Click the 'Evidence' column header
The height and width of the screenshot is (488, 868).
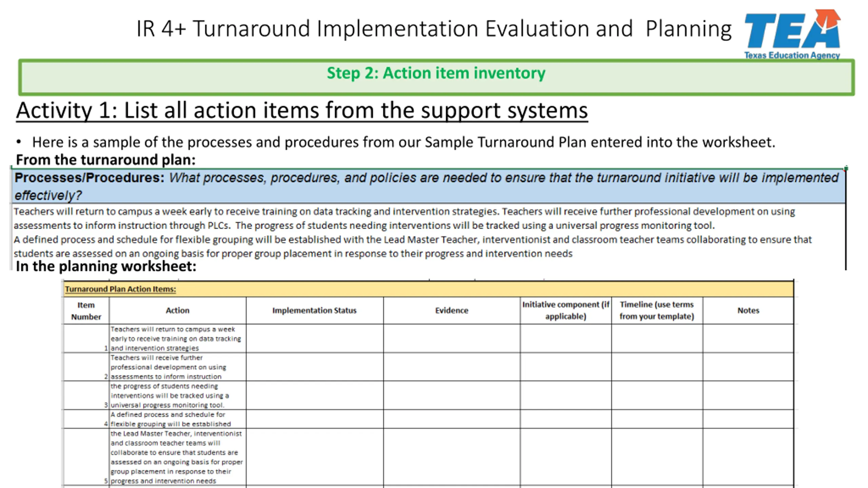pyautogui.click(x=452, y=311)
